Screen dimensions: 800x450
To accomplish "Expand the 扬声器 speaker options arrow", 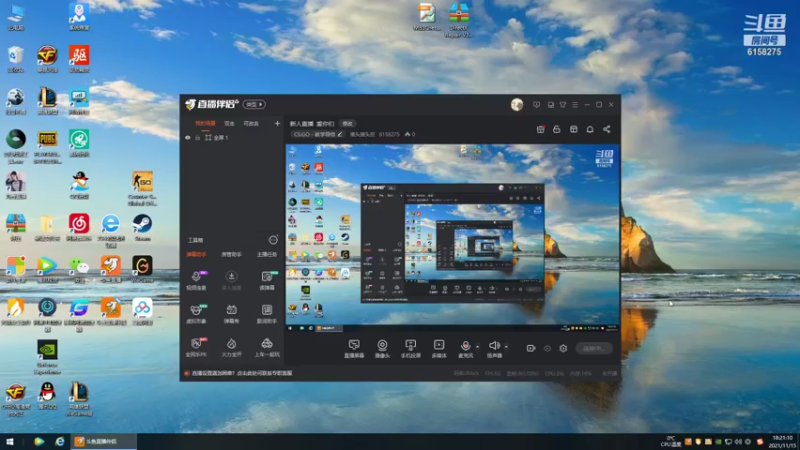I will pos(506,347).
